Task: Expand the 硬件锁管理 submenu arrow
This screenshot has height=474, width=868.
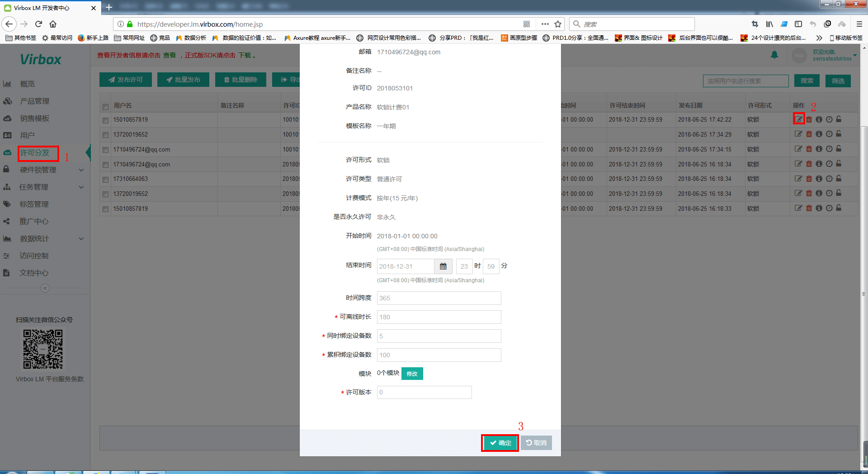Action: pyautogui.click(x=81, y=170)
